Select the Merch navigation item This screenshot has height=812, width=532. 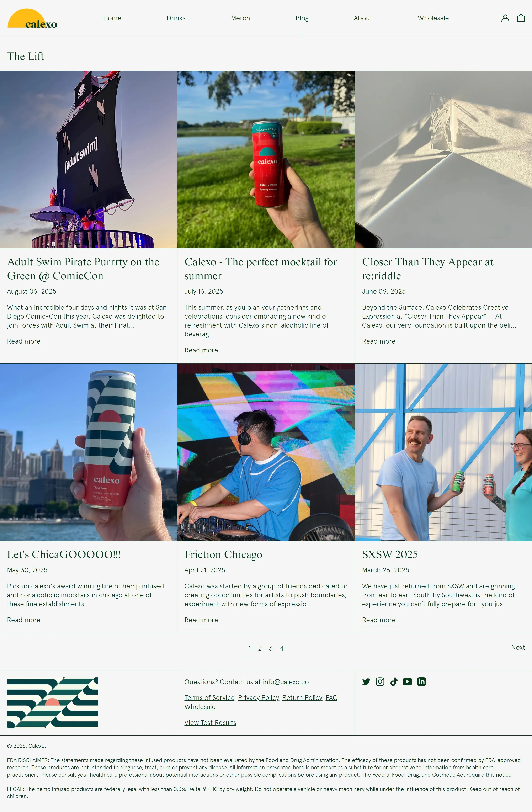pos(240,18)
